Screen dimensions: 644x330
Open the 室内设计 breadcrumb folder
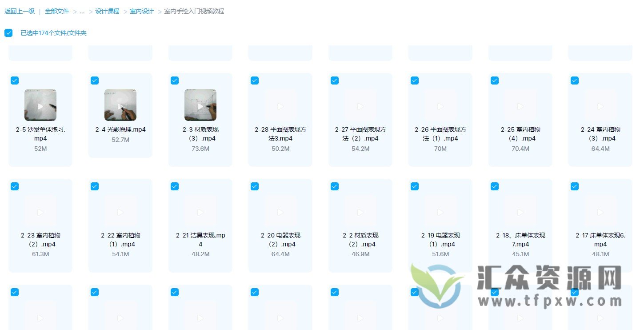(x=141, y=11)
